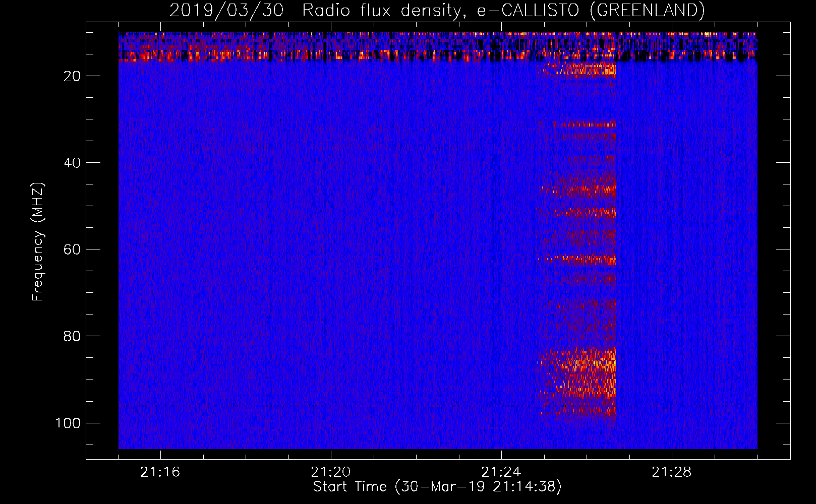This screenshot has width=816, height=504.
Task: Click the plot title '2019/03/30 Radio flux density'
Action: [x=437, y=10]
